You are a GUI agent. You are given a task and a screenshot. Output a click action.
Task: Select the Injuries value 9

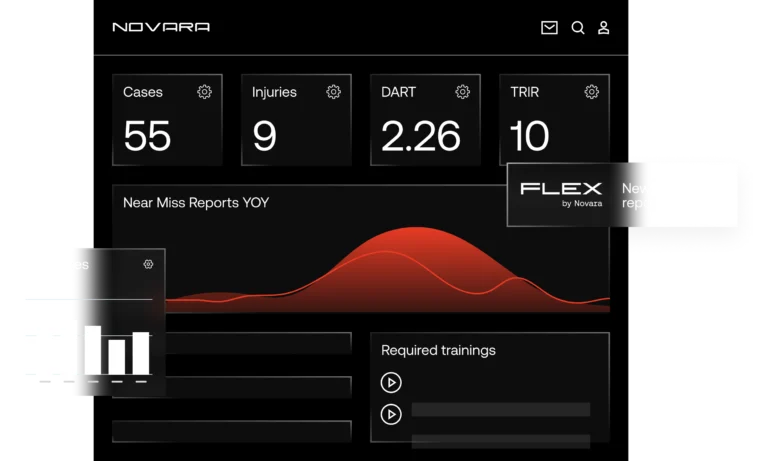point(265,136)
